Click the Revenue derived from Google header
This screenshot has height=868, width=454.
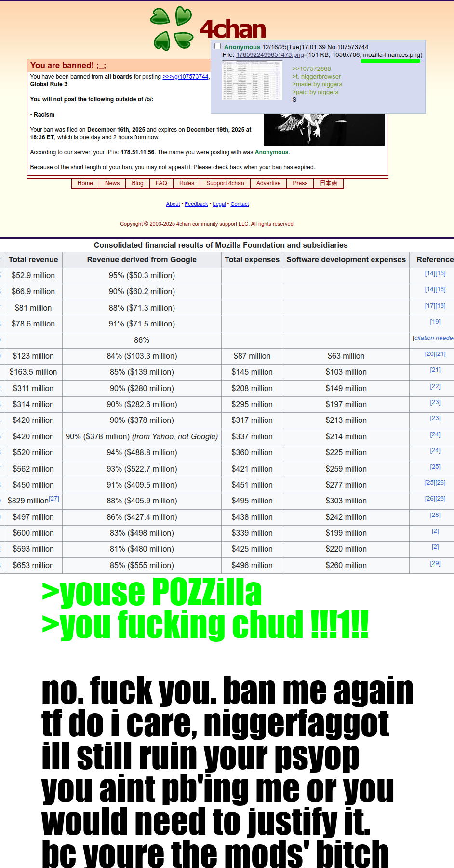point(142,259)
